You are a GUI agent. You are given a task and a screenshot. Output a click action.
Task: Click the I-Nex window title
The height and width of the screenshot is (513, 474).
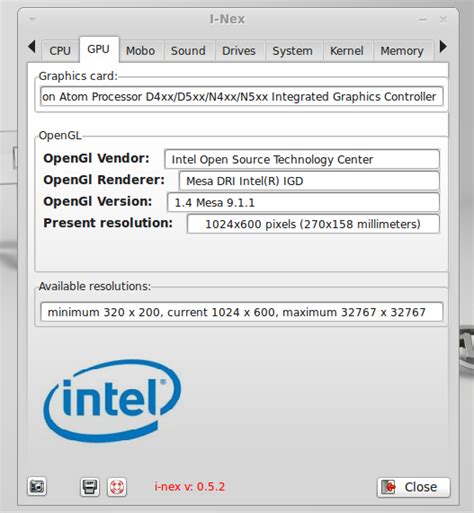click(x=227, y=19)
